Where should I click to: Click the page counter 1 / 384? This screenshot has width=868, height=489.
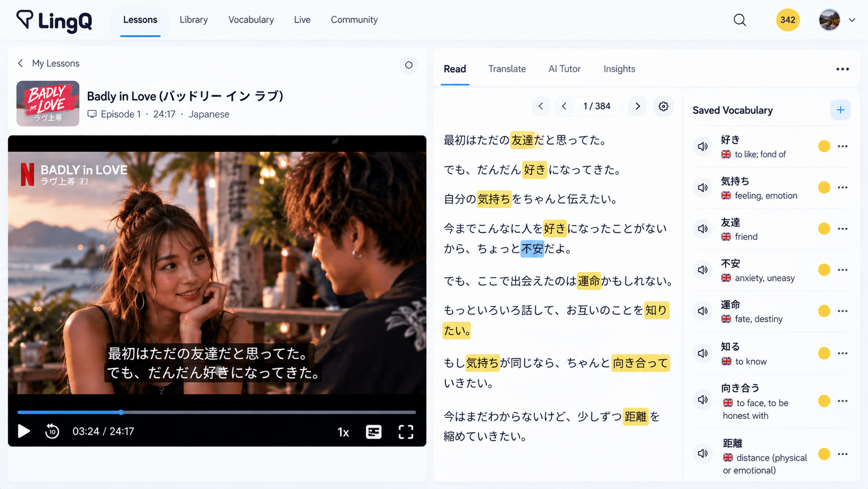[x=597, y=106]
